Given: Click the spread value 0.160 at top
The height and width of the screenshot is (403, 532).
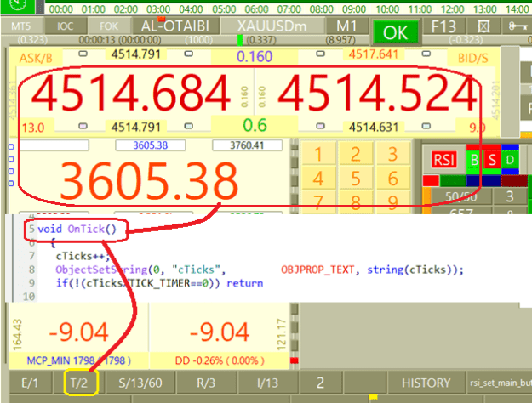Looking at the screenshot, I should tap(255, 57).
